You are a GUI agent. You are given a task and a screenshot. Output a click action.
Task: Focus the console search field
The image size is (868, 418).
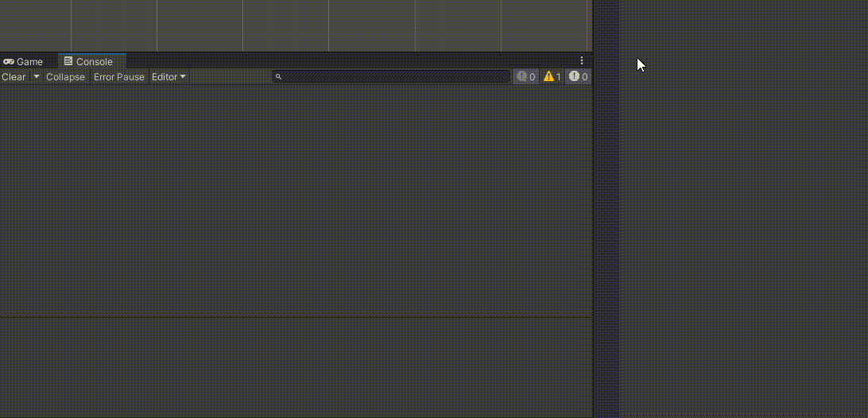pos(391,77)
